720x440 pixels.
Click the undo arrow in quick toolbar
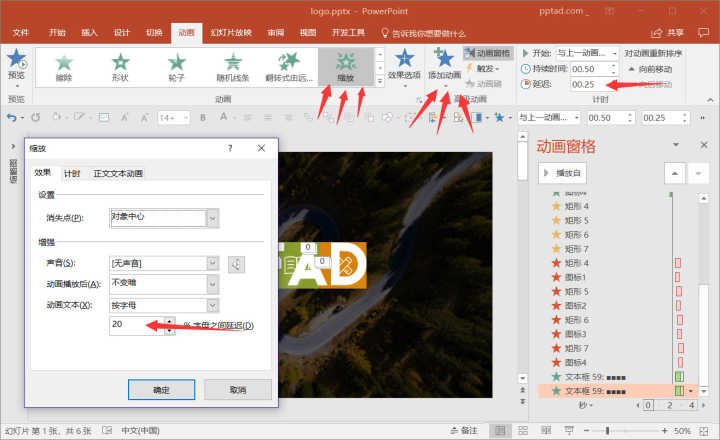[11, 118]
